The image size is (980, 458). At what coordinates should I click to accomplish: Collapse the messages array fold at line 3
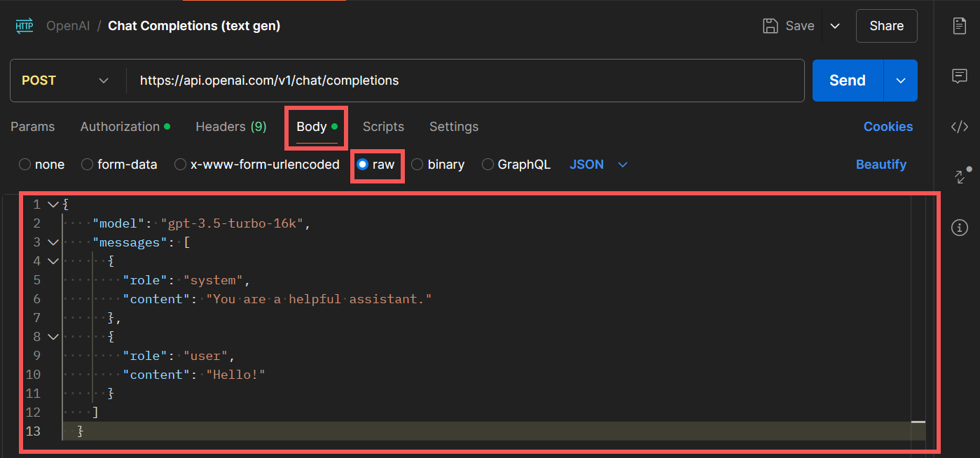pyautogui.click(x=53, y=242)
